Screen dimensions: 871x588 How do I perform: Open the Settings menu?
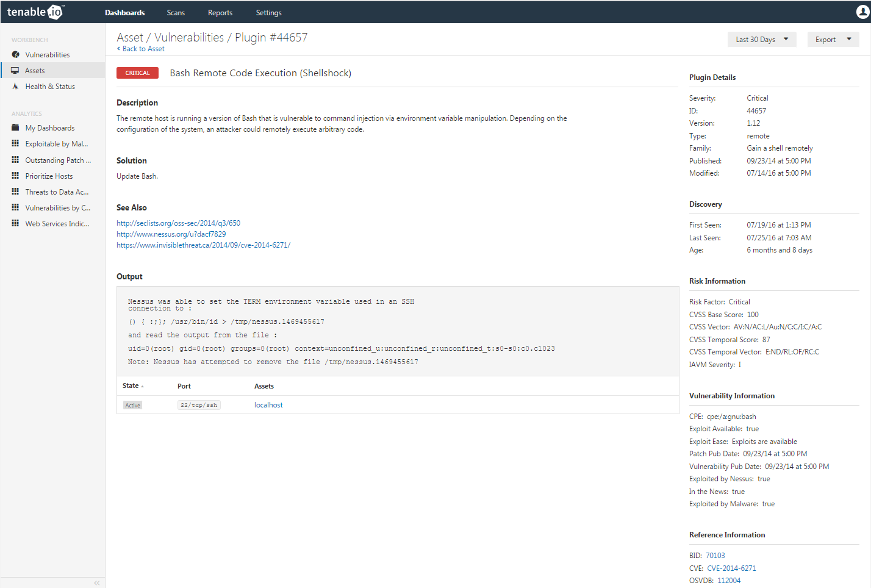pyautogui.click(x=268, y=13)
